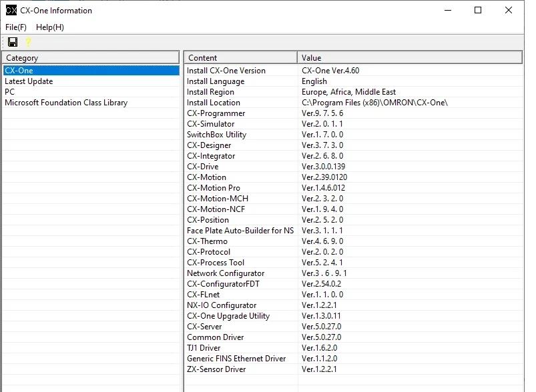Click the CX app icon in title bar

click(x=11, y=10)
